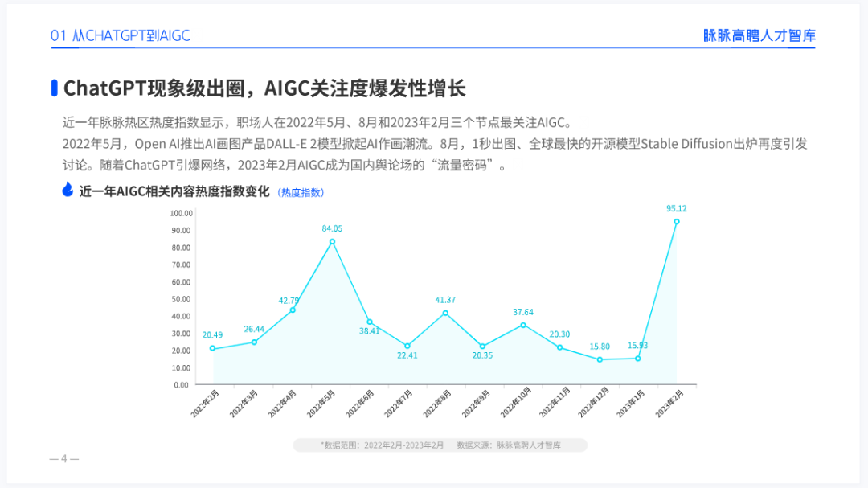Click the 41.37 data point for 2022年8月

click(x=445, y=313)
